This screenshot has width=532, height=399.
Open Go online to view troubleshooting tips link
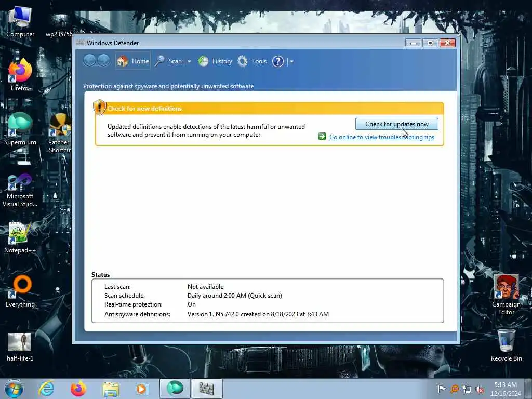click(382, 137)
